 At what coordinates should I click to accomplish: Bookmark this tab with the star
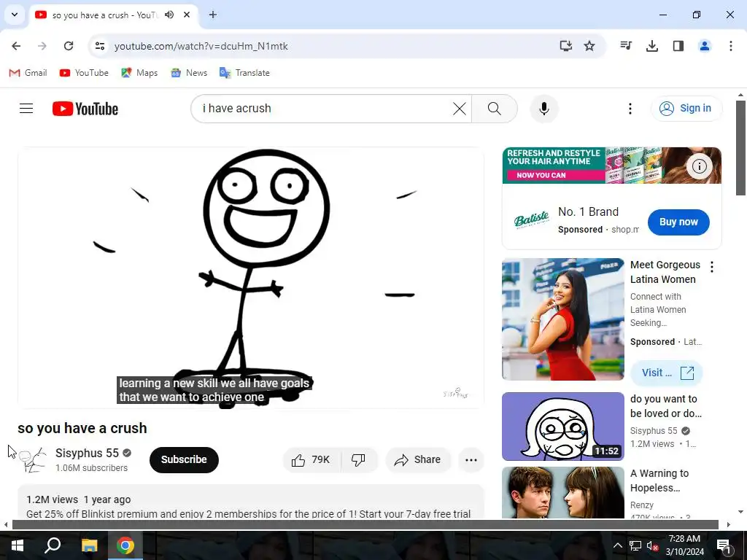pyautogui.click(x=589, y=46)
